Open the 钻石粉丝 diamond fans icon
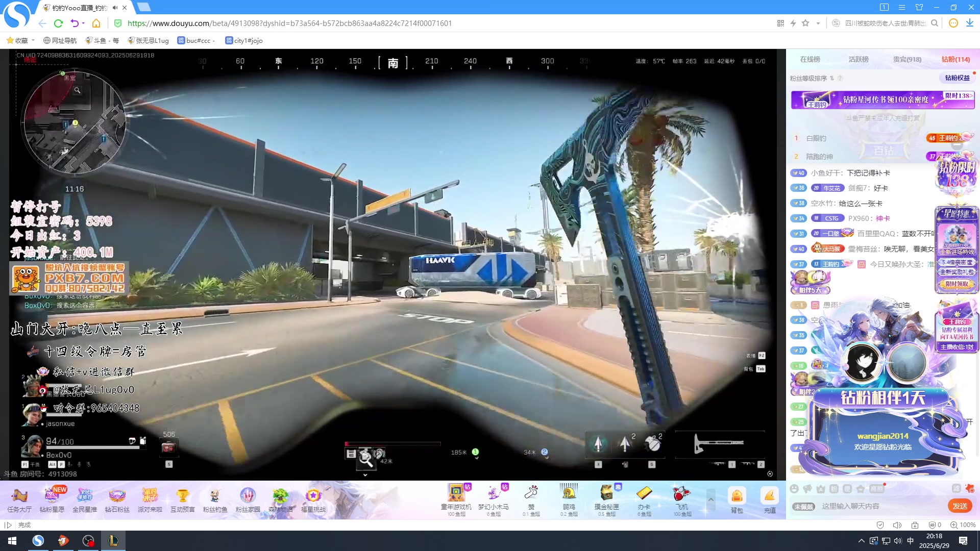Image resolution: width=980 pixels, height=551 pixels. [x=117, y=499]
